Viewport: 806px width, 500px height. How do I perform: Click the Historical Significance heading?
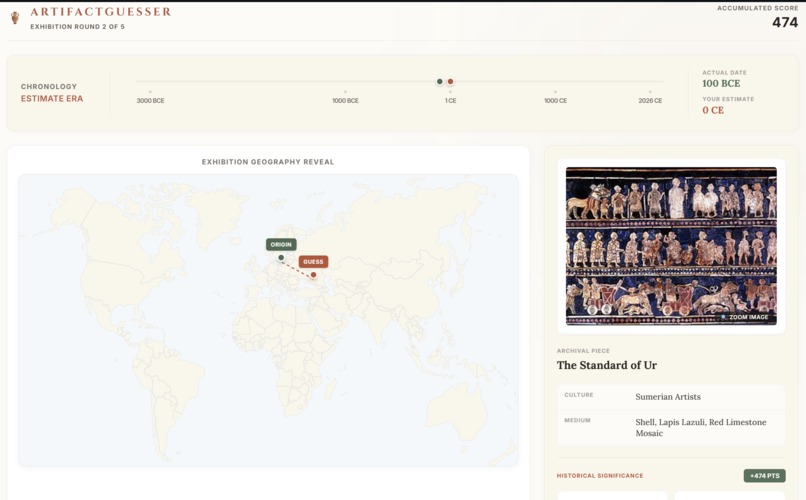click(600, 476)
